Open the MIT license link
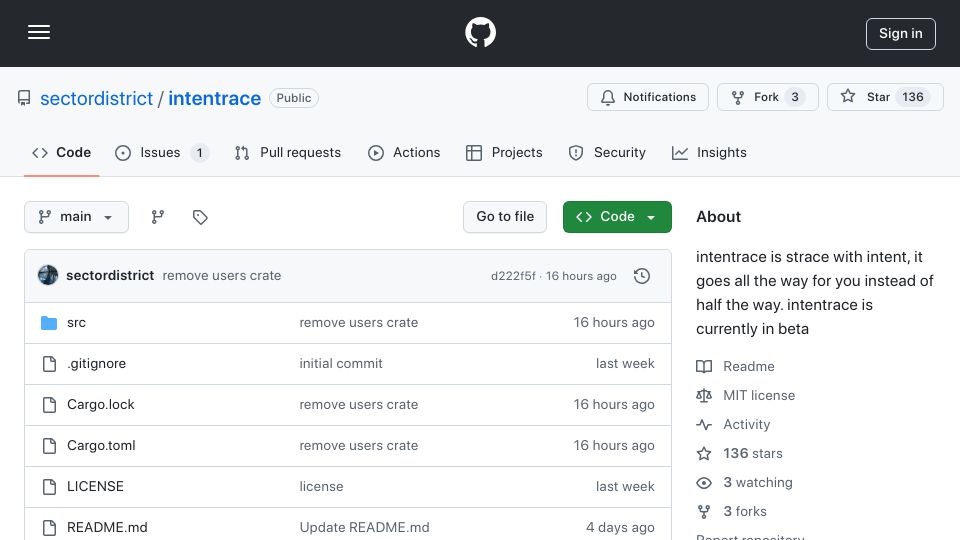The width and height of the screenshot is (960, 540). tap(759, 396)
